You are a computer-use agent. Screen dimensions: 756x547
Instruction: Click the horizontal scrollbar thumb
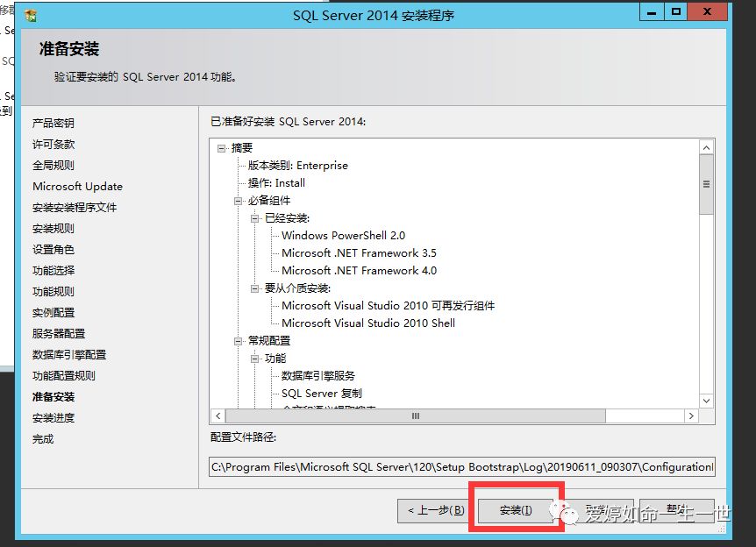tap(415, 416)
